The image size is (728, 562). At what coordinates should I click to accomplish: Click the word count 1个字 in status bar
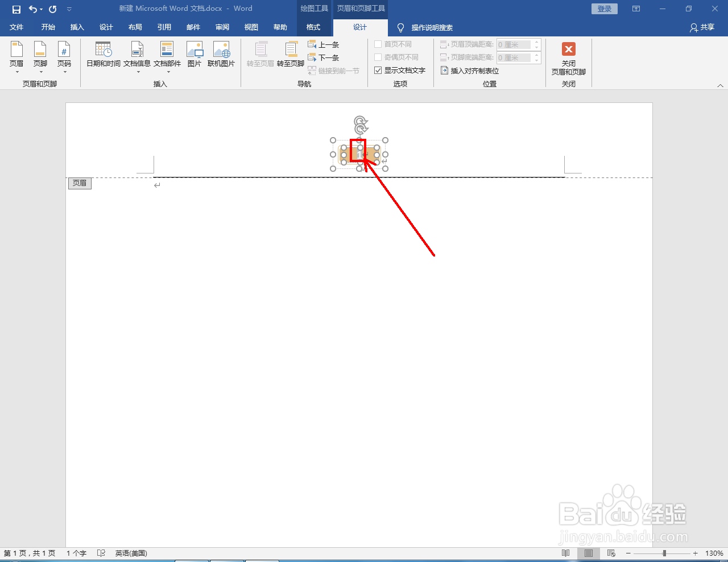point(76,552)
